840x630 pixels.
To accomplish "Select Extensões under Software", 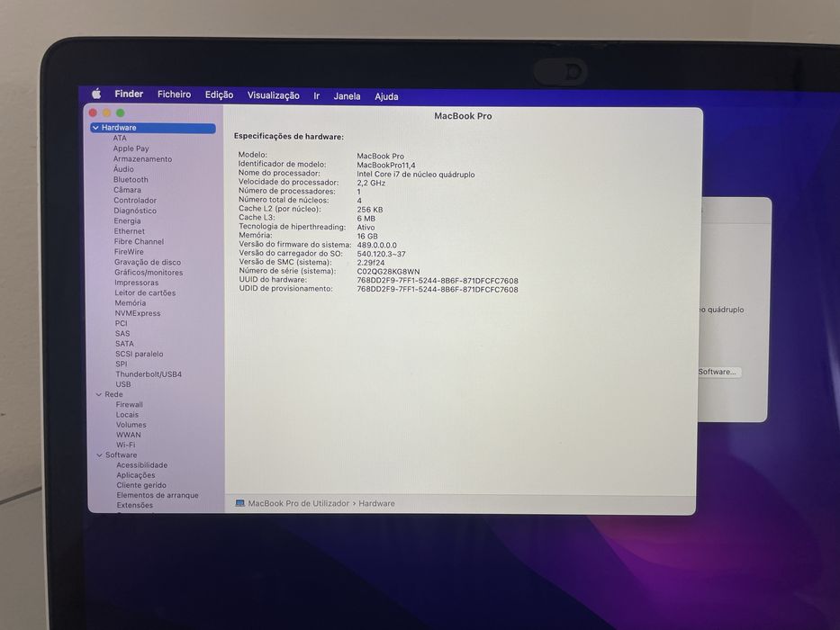I will [x=134, y=505].
